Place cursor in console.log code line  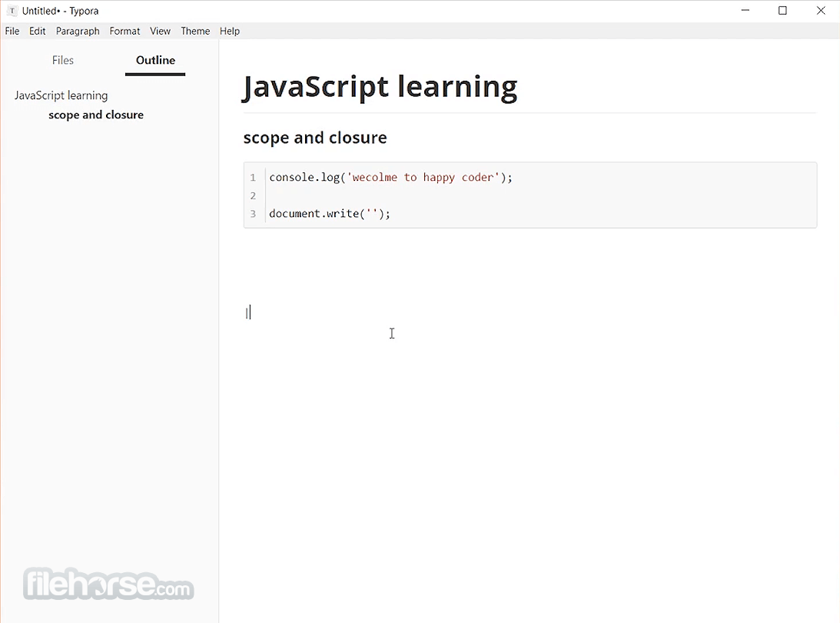[390, 178]
